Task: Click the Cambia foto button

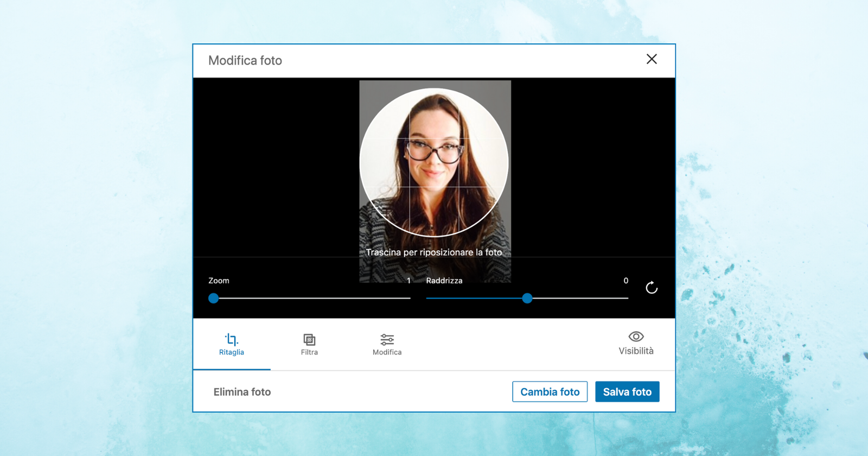Action: [550, 392]
